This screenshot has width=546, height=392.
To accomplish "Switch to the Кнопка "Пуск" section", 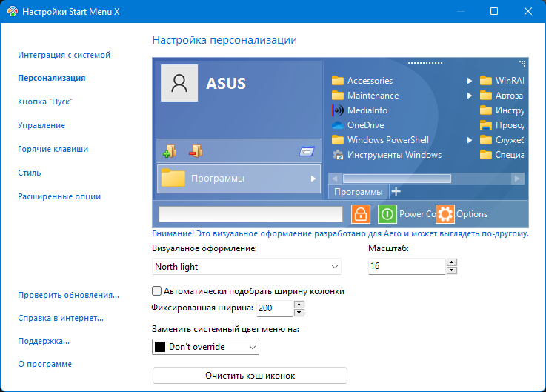I will (x=45, y=102).
